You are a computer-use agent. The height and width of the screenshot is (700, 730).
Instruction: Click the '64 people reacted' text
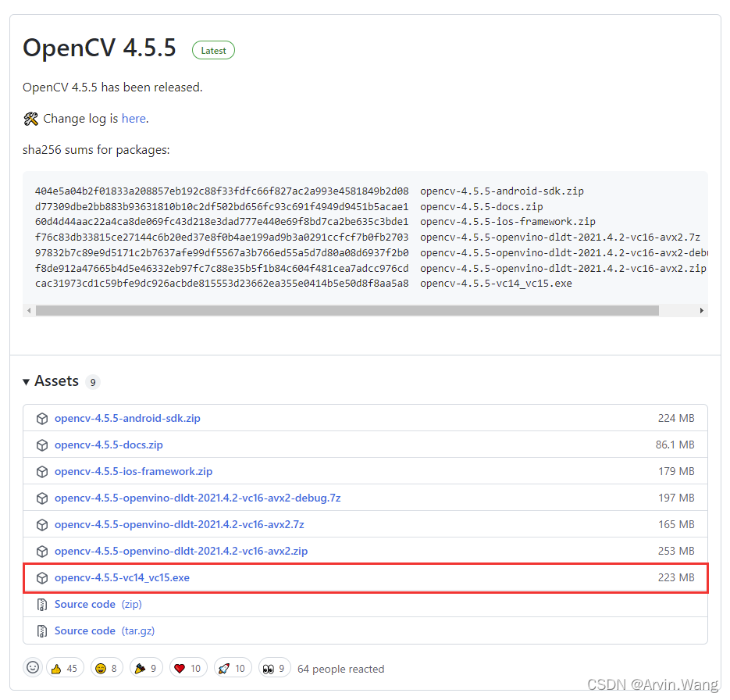tap(340, 670)
